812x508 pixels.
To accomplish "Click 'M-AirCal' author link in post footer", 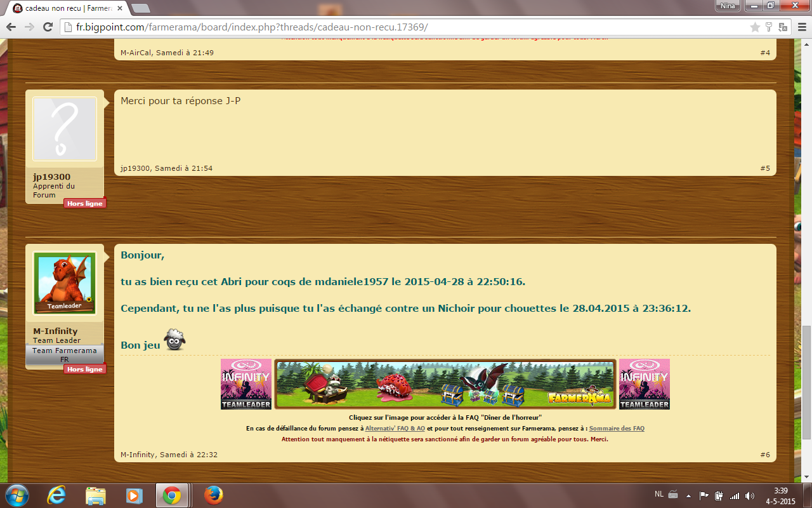I will pyautogui.click(x=136, y=53).
